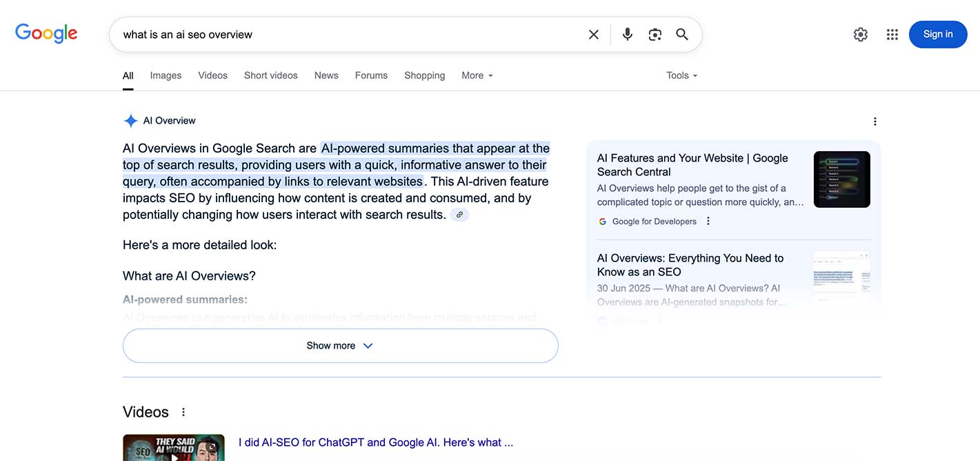Click the AI-powered summaries: subheading

point(185,300)
